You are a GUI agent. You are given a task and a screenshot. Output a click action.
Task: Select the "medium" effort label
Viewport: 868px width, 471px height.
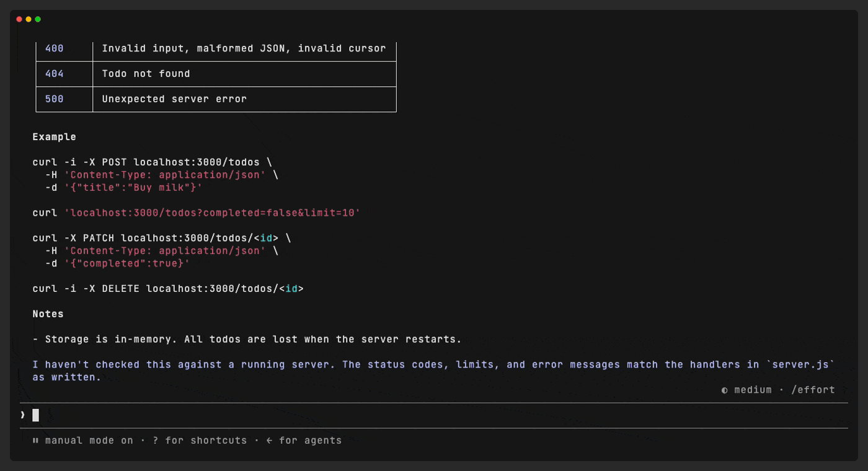pyautogui.click(x=753, y=390)
